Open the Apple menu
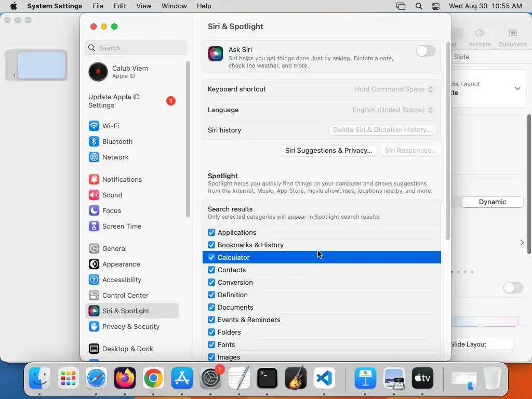 pos(14,6)
